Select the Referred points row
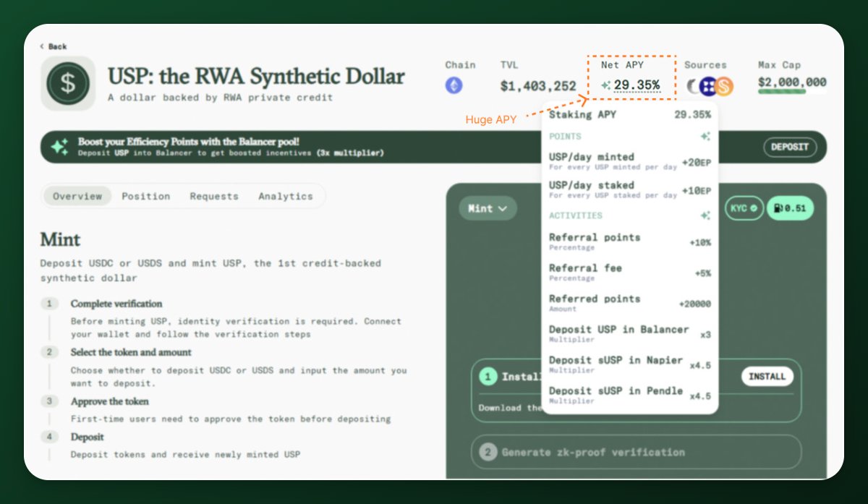 click(x=629, y=303)
